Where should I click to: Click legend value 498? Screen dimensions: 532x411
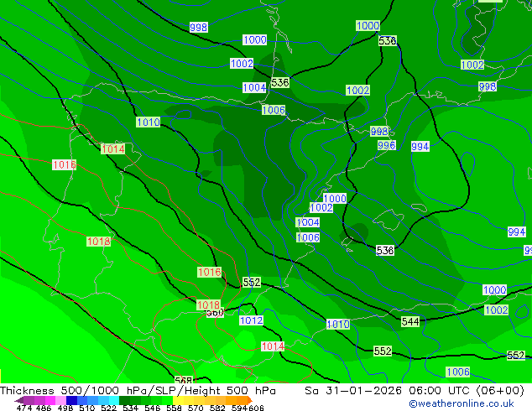point(65,408)
